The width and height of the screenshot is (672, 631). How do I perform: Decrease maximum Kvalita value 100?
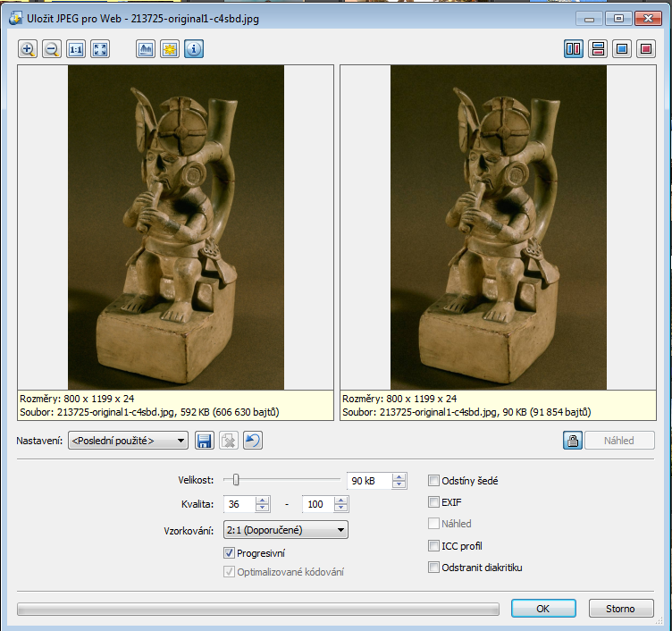coord(341,508)
